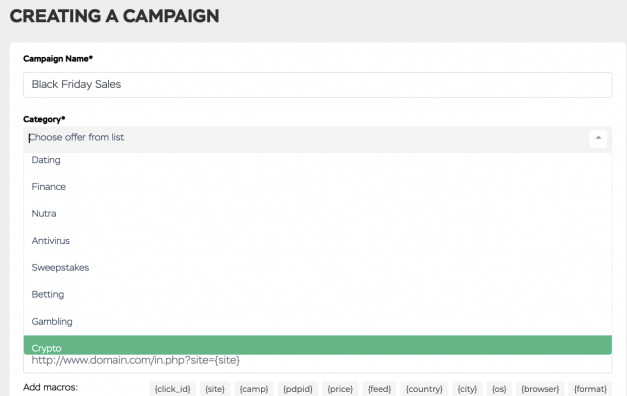627x396 pixels.
Task: Select the Betting option
Action: tap(317, 294)
